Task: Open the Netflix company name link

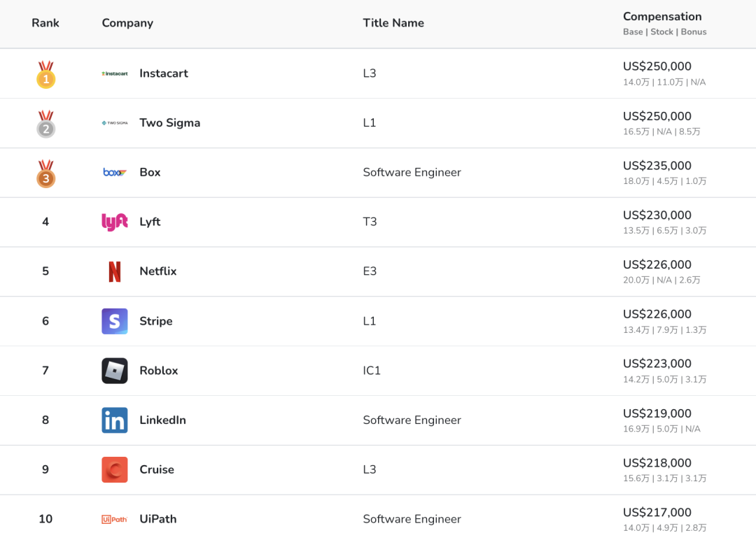Action: [158, 271]
